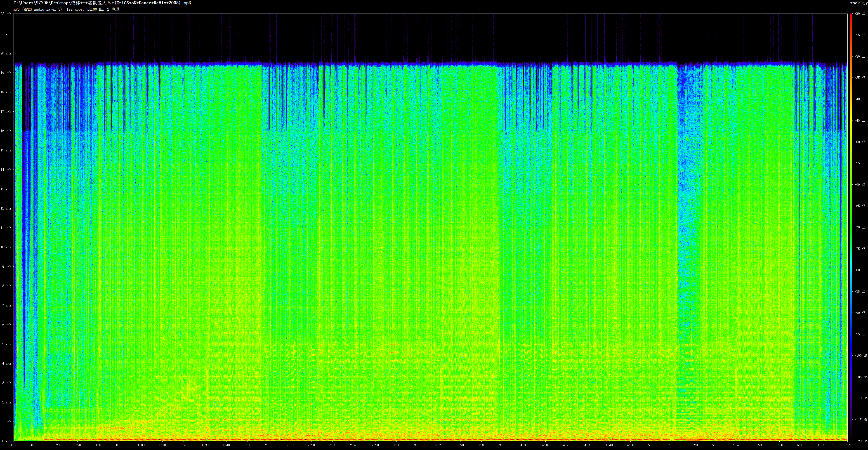Viewport: 868px width, 450px height.
Task: Click the 2:00 time axis marker
Action: [x=269, y=445]
